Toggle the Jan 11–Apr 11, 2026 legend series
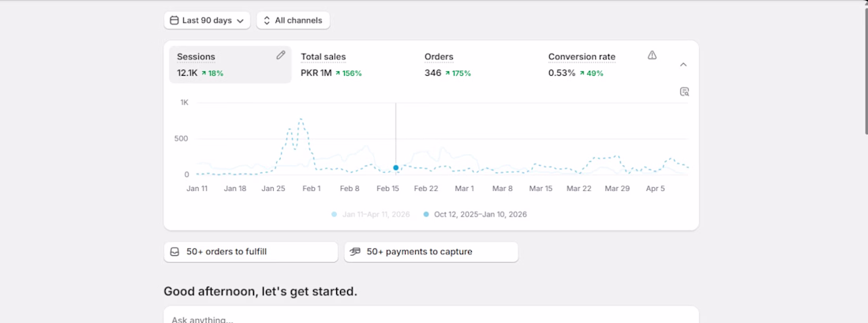The width and height of the screenshot is (868, 323). [x=370, y=214]
